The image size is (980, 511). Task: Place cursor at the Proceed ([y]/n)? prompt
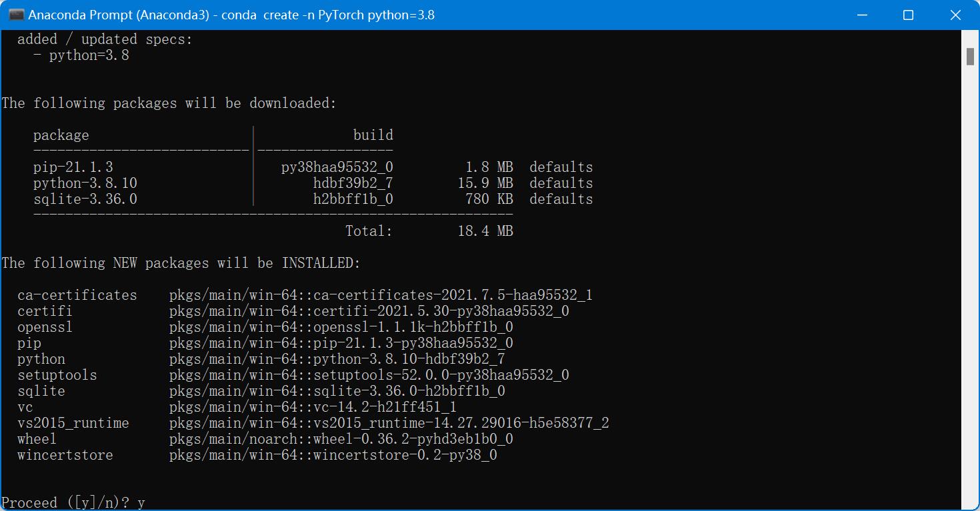point(67,502)
